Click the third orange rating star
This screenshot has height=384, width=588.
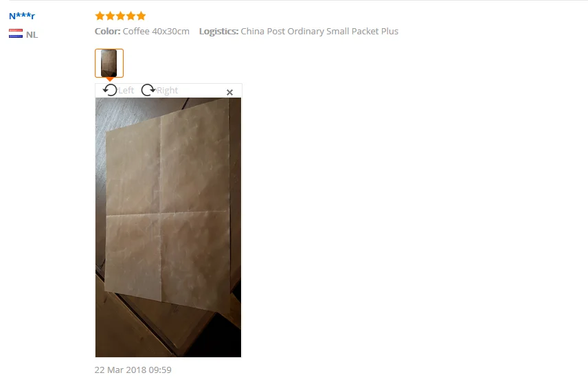pyautogui.click(x=120, y=16)
